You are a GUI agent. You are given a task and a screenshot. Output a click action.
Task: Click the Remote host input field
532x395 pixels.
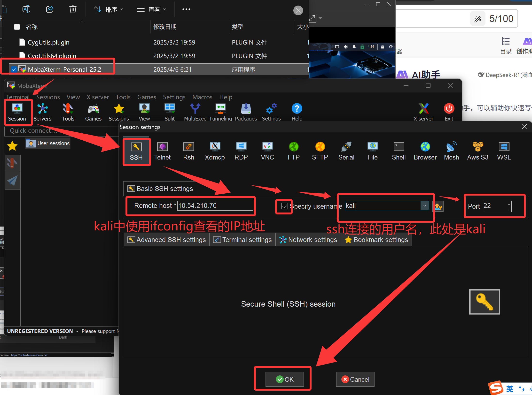click(215, 206)
